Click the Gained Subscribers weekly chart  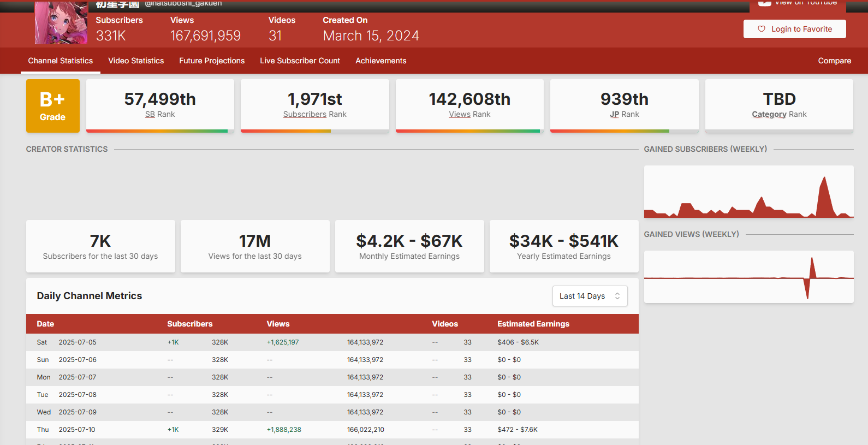point(749,192)
